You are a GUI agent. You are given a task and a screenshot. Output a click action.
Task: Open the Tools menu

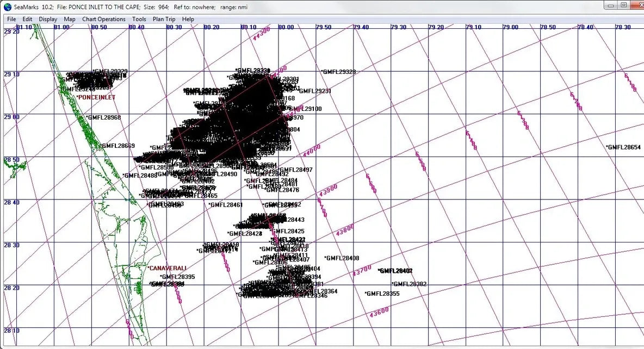pos(139,19)
